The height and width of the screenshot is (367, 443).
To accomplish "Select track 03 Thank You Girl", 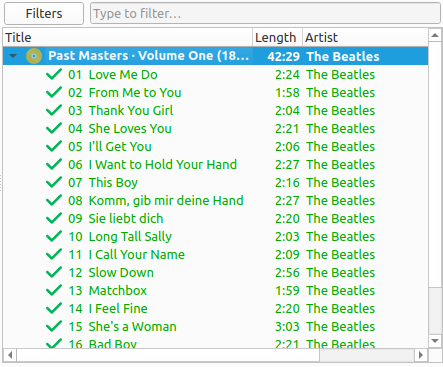I will (216, 110).
